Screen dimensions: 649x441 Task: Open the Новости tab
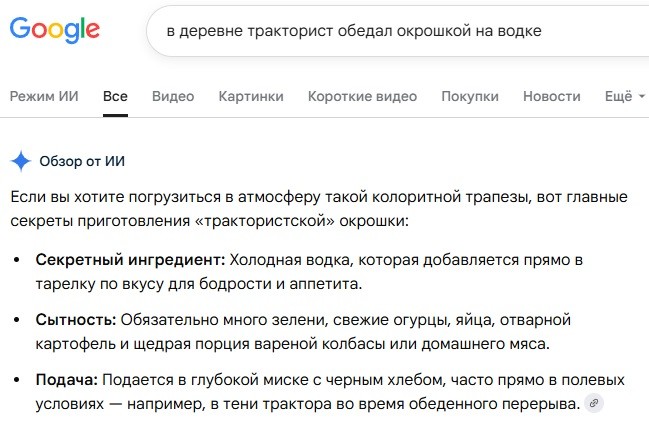[x=552, y=96]
